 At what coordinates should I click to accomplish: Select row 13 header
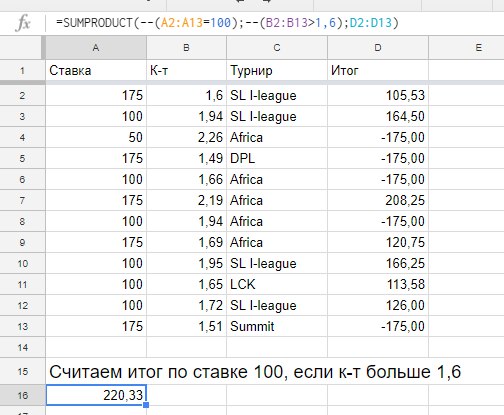22,327
